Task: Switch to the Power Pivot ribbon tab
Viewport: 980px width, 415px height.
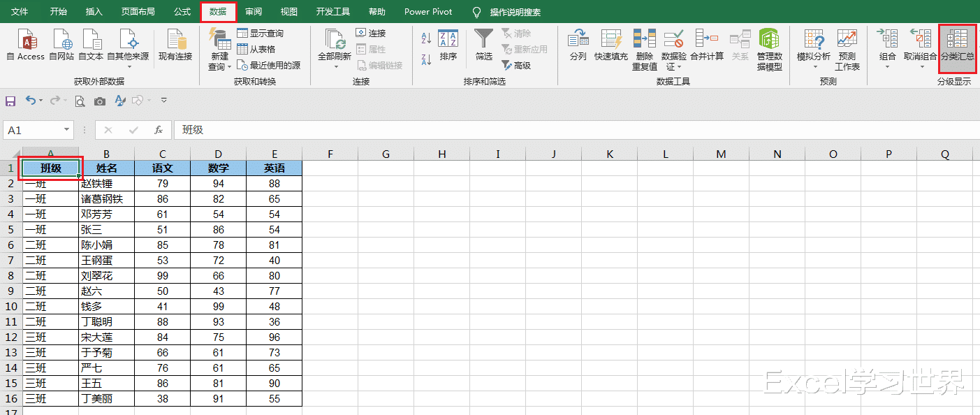Action: 427,11
